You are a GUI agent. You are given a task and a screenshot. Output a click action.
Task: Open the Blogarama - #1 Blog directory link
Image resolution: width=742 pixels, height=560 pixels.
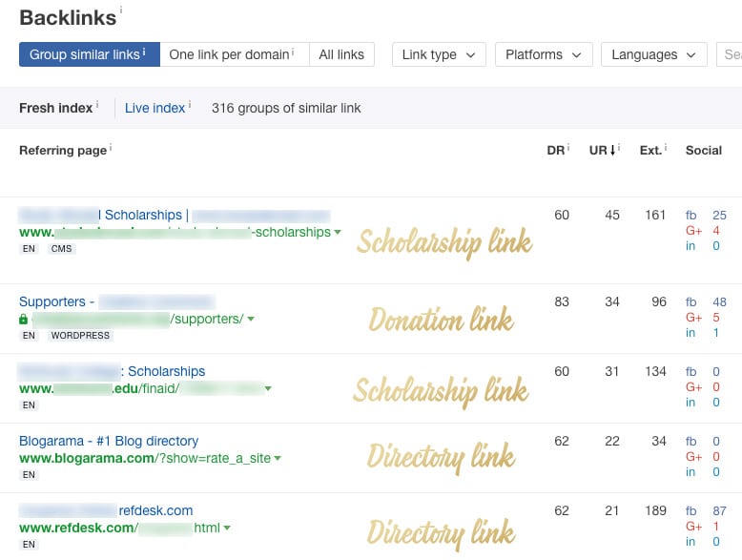pos(109,441)
